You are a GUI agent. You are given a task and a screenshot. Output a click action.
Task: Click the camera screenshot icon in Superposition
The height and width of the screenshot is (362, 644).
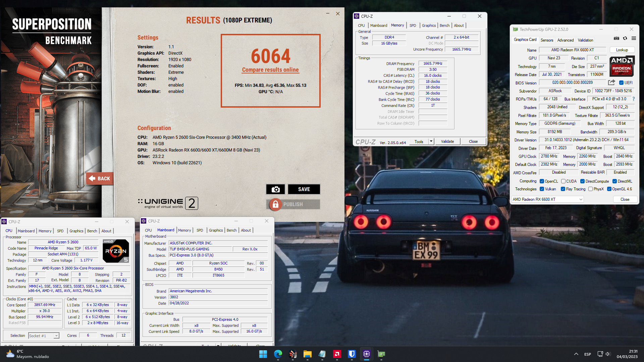pos(275,189)
